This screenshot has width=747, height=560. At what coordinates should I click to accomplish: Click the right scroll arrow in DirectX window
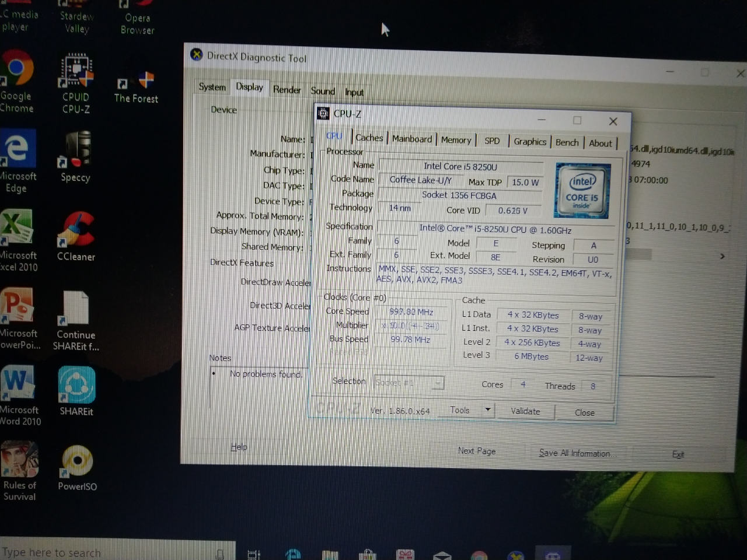click(x=722, y=256)
